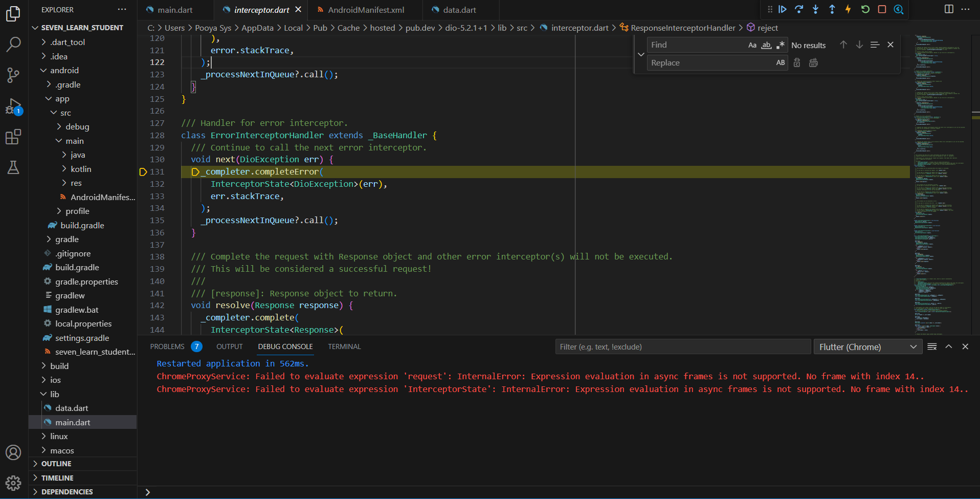Collapse the lib folder
This screenshot has width=980, height=499.
(x=82, y=394)
